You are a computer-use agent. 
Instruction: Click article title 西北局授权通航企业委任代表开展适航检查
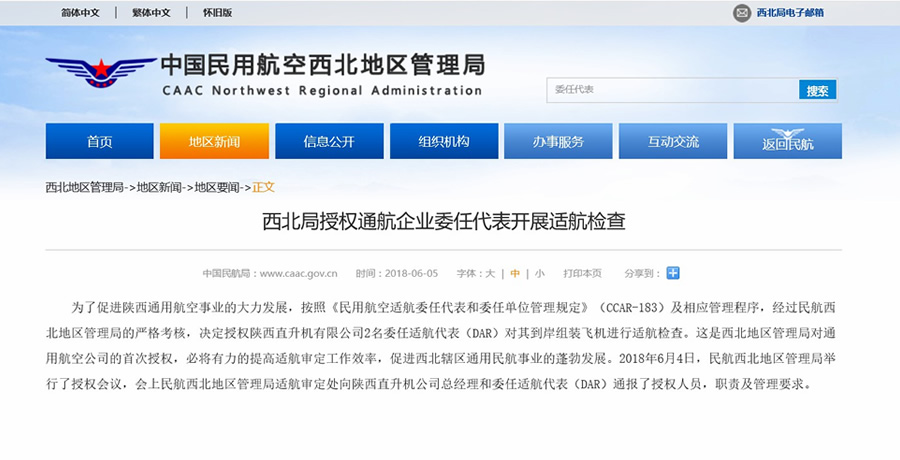click(x=444, y=221)
